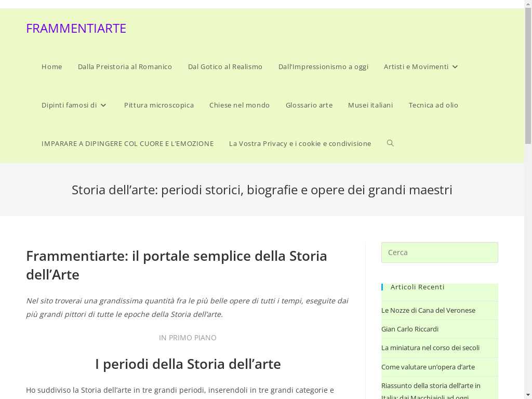Click the Storia dell'arte periodi storici title
This screenshot has width=532, height=399.
coord(262,190)
